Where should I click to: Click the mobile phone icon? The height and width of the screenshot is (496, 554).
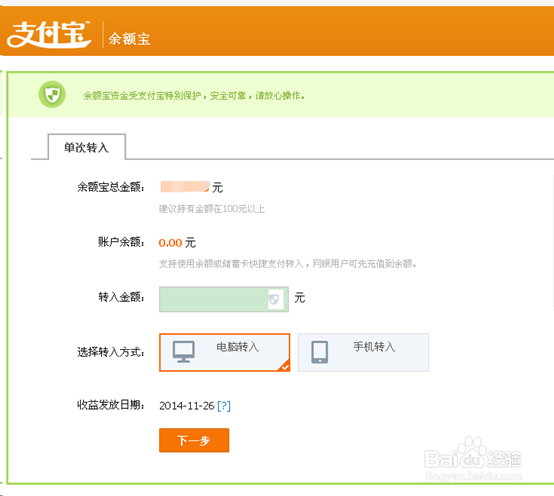pyautogui.click(x=319, y=352)
